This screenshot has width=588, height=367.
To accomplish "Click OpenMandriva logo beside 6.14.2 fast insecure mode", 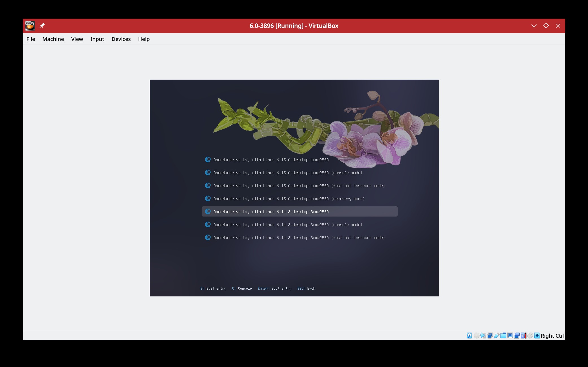I will click(x=208, y=237).
